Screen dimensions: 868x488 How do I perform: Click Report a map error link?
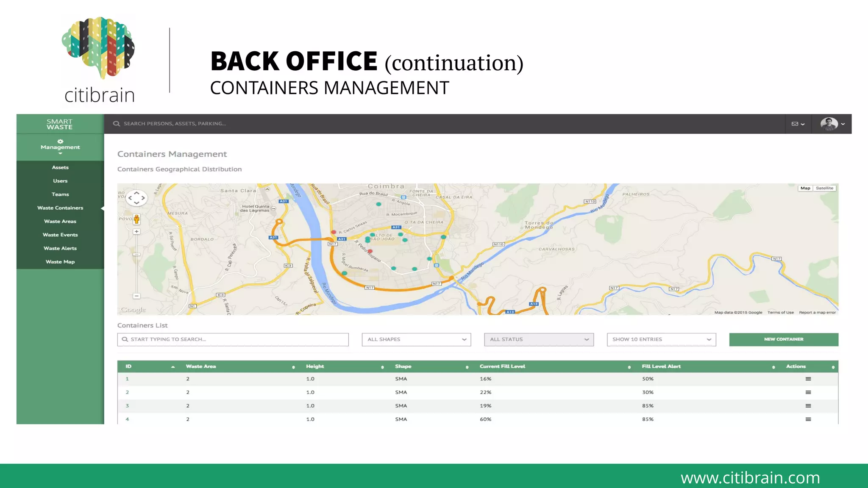tap(817, 313)
